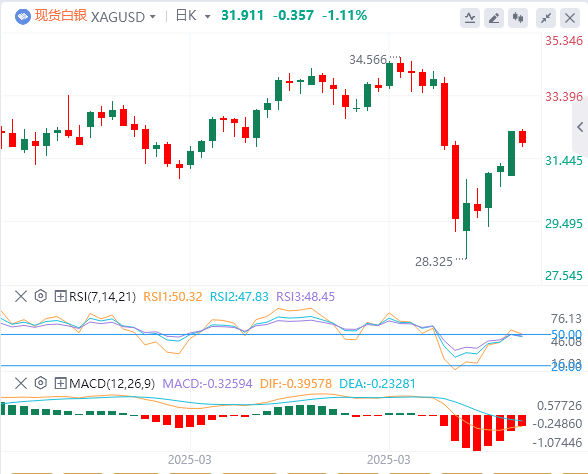Click the MACD:-0.32594 value
This screenshot has width=588, height=474.
click(207, 384)
